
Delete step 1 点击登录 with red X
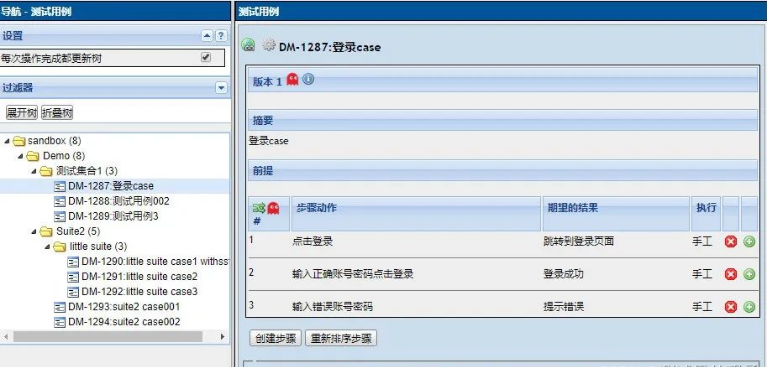(x=731, y=242)
